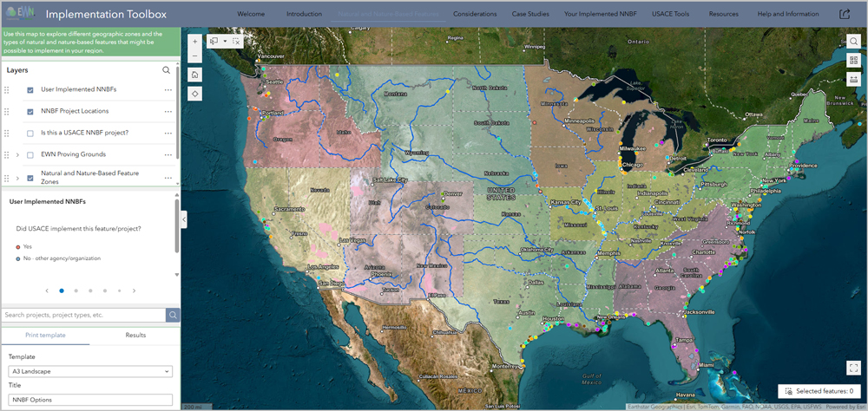Edit the Title field NNBF Options

click(x=91, y=400)
